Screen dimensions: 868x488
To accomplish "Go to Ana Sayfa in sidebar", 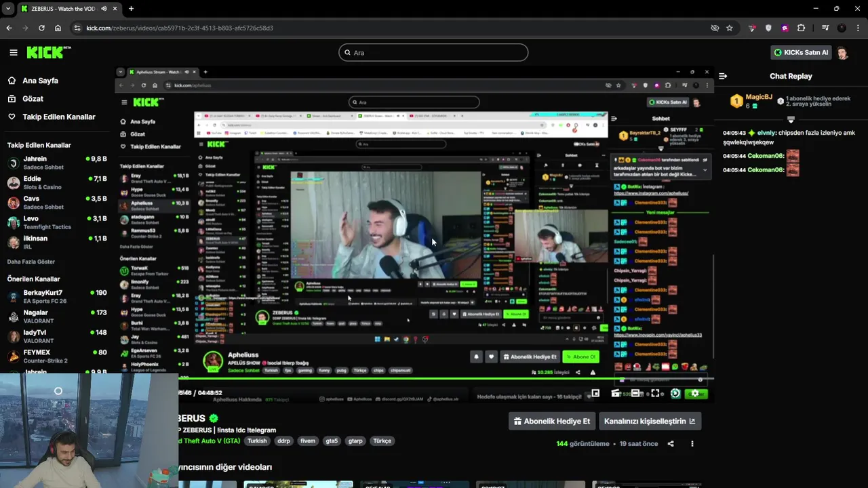I will pos(40,81).
